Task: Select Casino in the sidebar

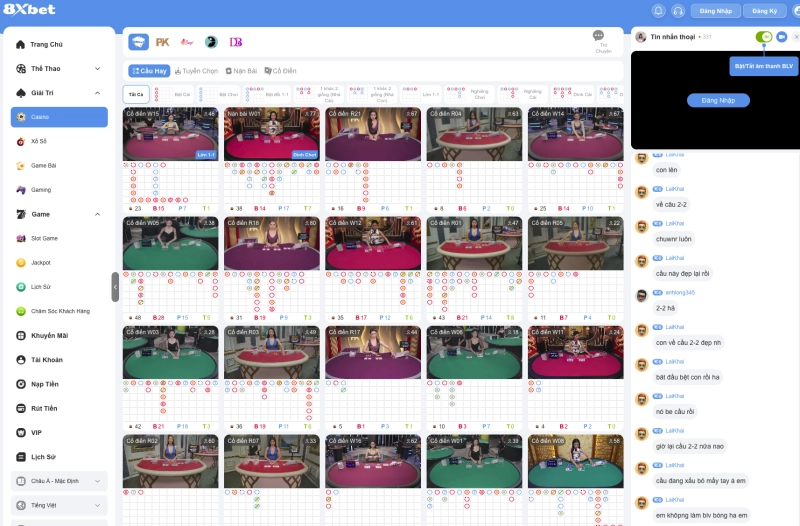Action: [x=59, y=117]
